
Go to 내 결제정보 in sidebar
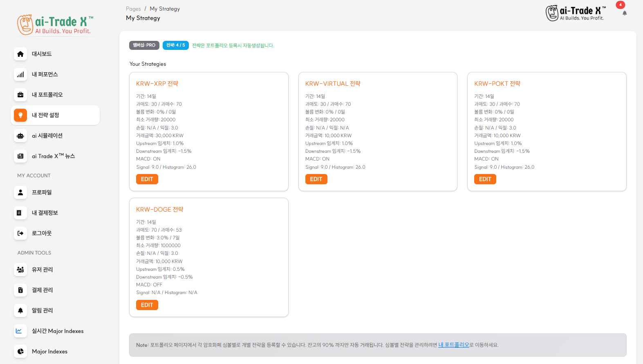[45, 213]
